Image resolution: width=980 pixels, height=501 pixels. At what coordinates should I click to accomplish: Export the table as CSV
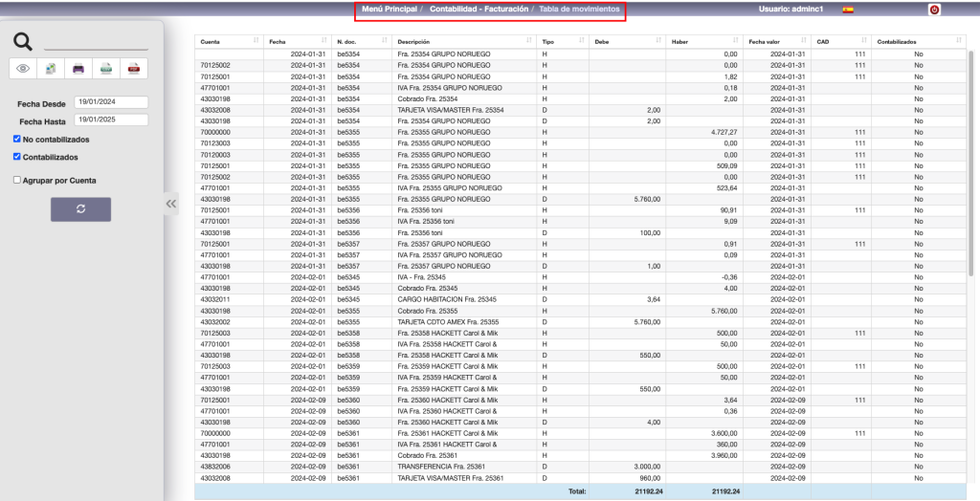tap(107, 68)
